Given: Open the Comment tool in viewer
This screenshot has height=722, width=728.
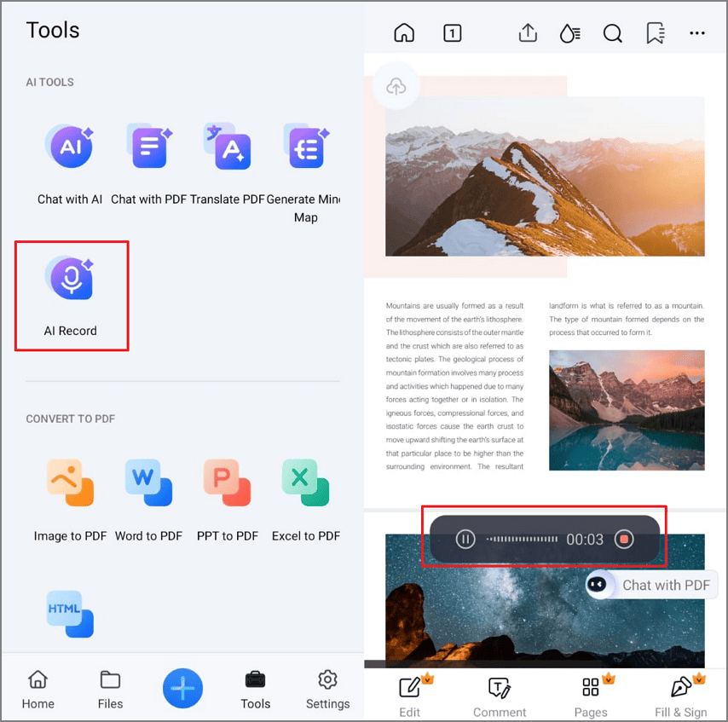Looking at the screenshot, I should (500, 696).
